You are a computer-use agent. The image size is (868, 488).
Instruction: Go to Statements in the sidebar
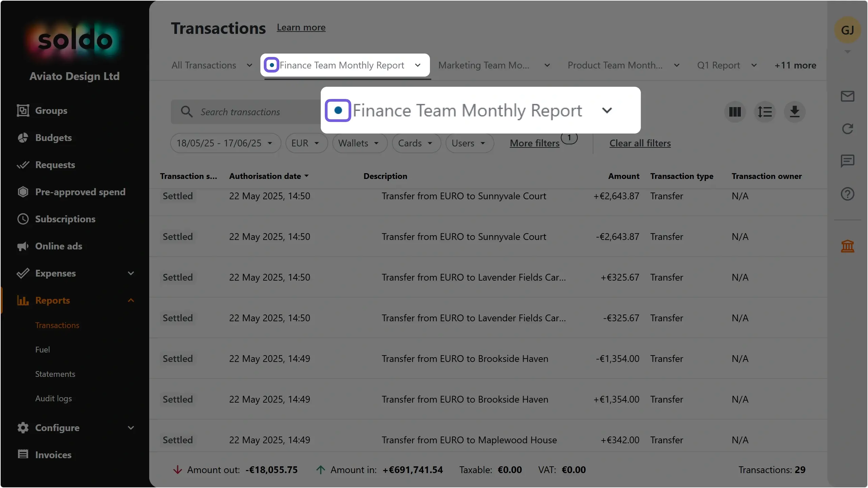(x=55, y=374)
